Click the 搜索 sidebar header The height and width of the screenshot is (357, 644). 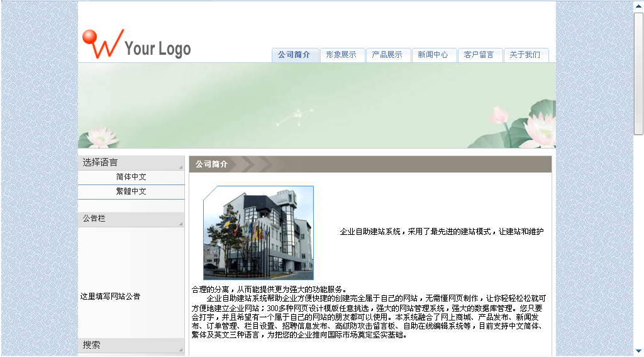click(131, 346)
